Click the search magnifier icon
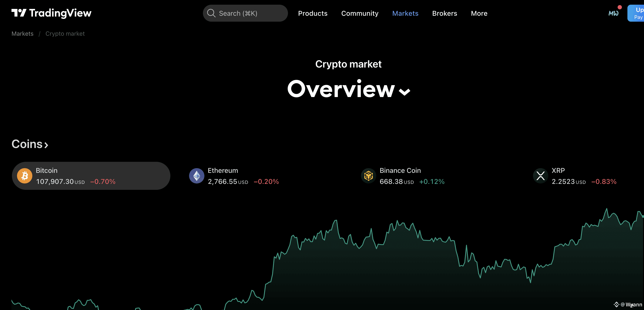 coord(211,13)
